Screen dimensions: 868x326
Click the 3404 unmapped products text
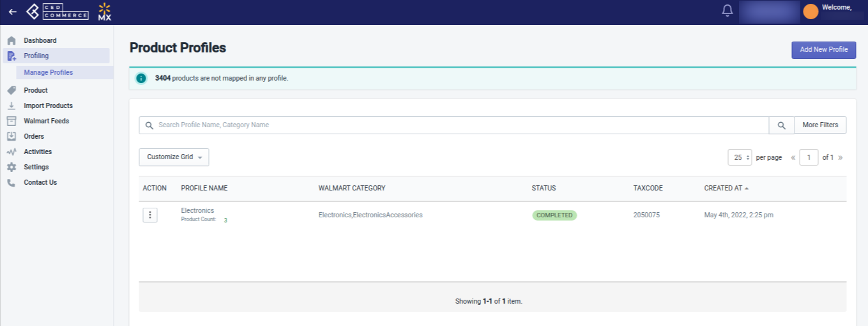(222, 78)
